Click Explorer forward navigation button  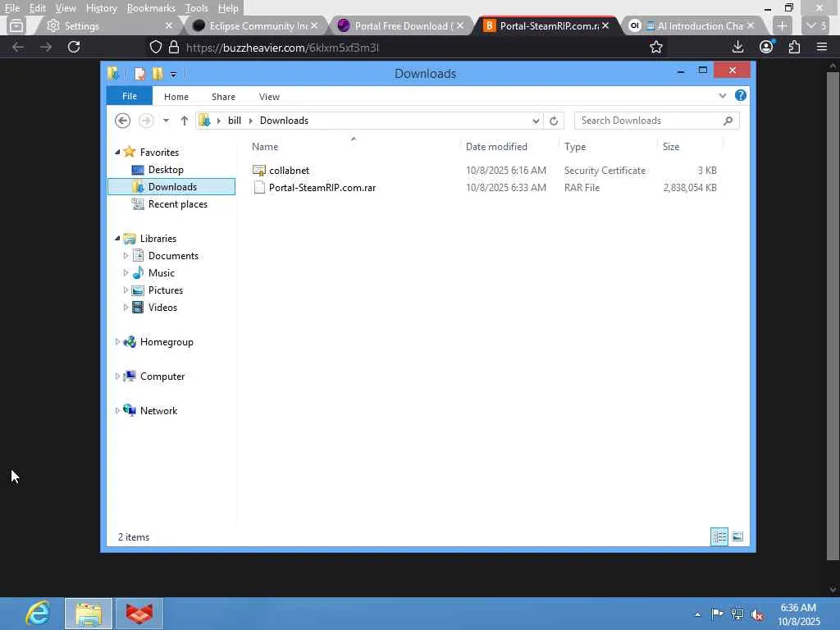(146, 121)
